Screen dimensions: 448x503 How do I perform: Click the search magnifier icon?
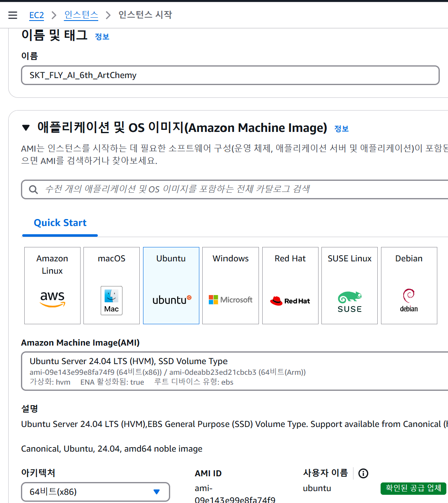[33, 189]
